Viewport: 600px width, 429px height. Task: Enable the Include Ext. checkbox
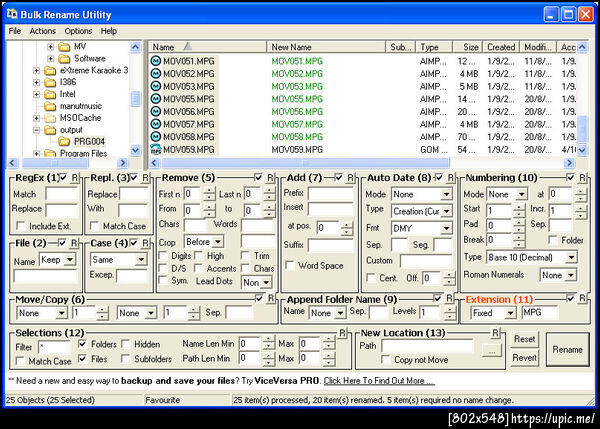[x=20, y=226]
